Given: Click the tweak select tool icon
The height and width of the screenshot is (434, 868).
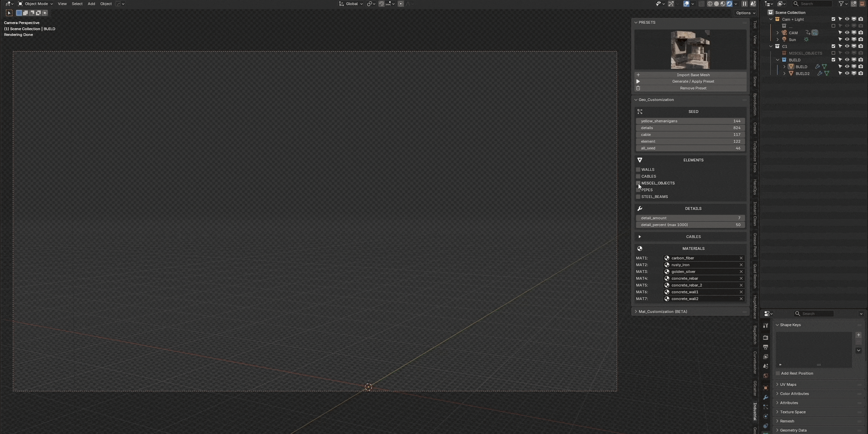Looking at the screenshot, I should coord(9,13).
